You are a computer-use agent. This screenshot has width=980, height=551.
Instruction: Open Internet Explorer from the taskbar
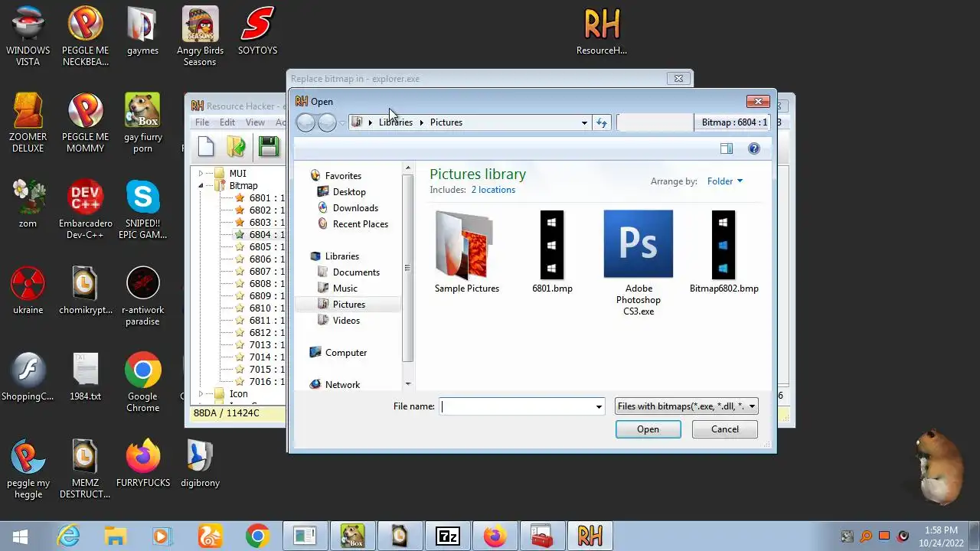[69, 536]
